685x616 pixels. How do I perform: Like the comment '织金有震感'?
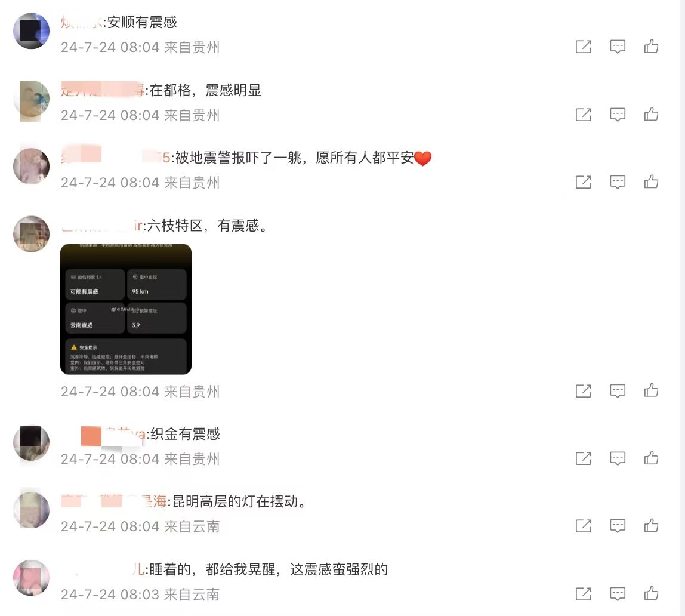[651, 458]
